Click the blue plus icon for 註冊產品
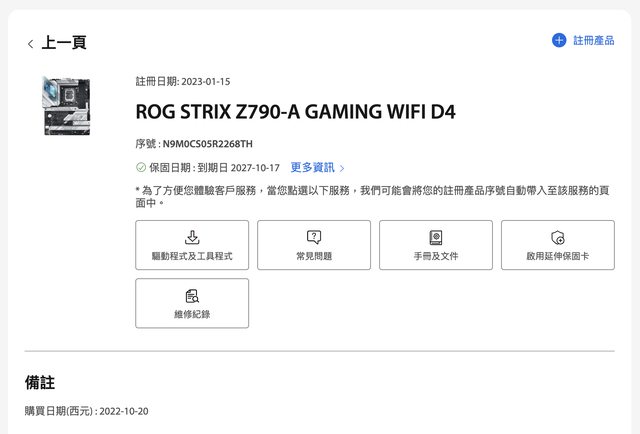 559,40
